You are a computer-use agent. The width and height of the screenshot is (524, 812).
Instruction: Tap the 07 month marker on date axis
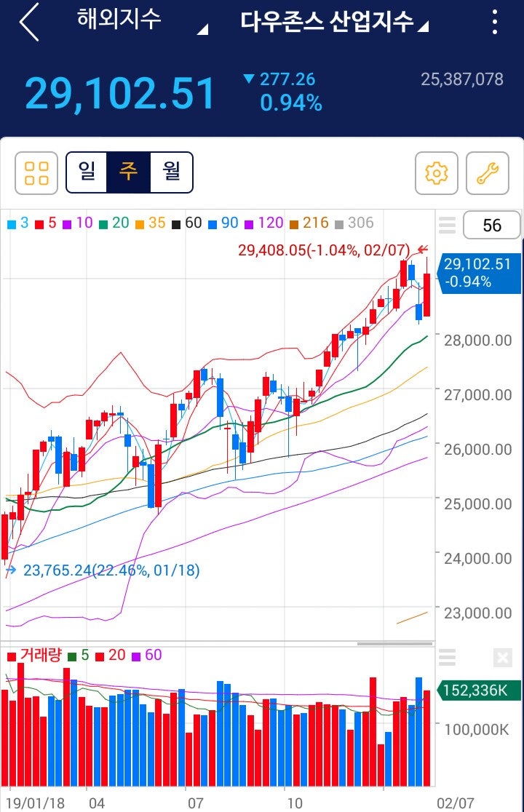point(195,803)
